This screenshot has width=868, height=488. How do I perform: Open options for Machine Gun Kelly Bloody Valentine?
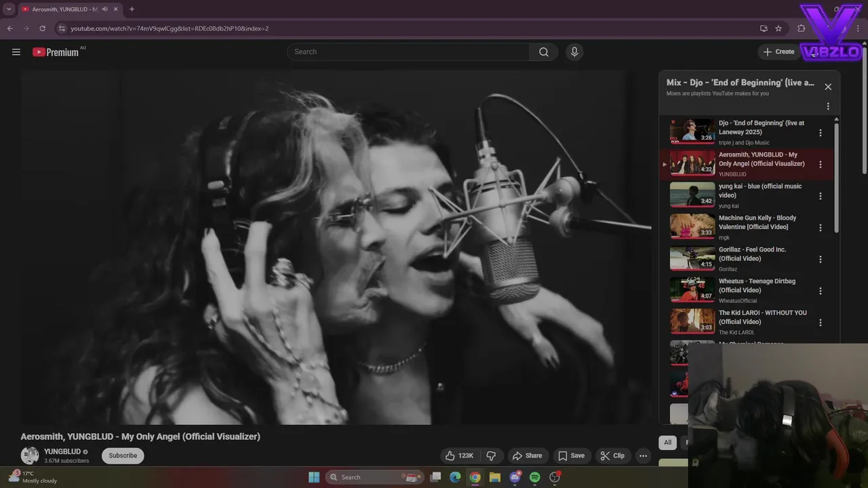pos(821,228)
